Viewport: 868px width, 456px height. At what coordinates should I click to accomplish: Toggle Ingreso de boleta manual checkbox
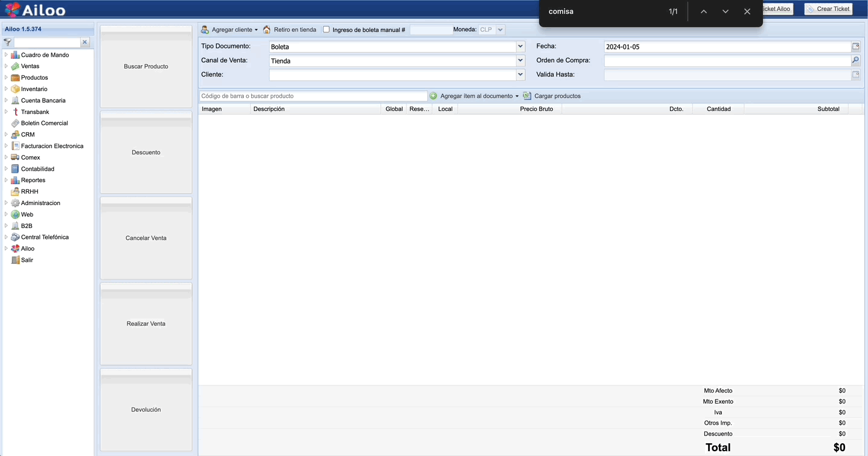tap(326, 30)
